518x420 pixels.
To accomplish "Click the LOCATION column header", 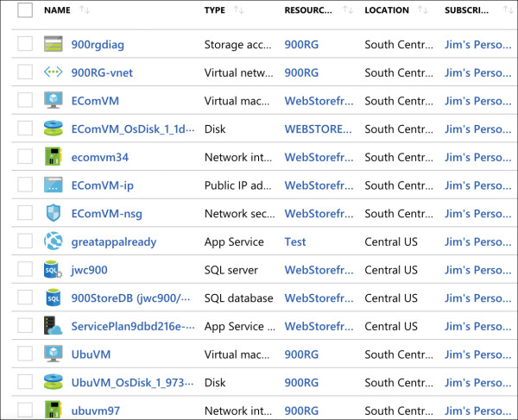I will tap(387, 10).
